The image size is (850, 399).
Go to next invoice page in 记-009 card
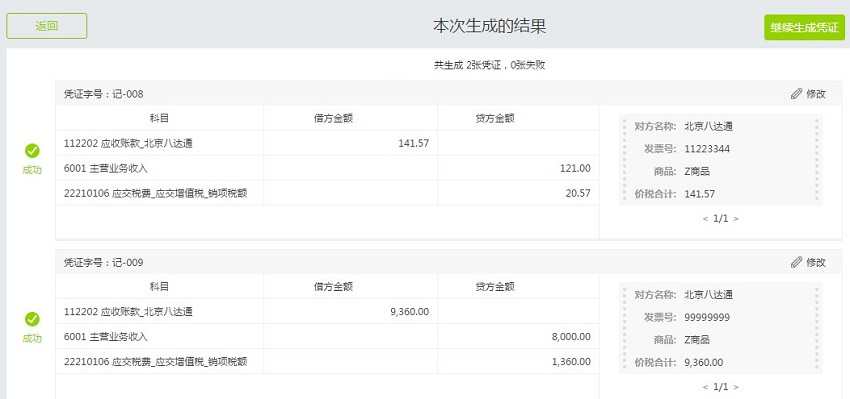(x=736, y=388)
